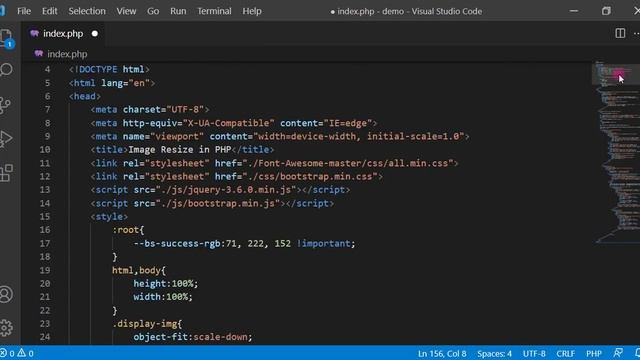Open the Selection menu
640x360 pixels.
[87, 11]
